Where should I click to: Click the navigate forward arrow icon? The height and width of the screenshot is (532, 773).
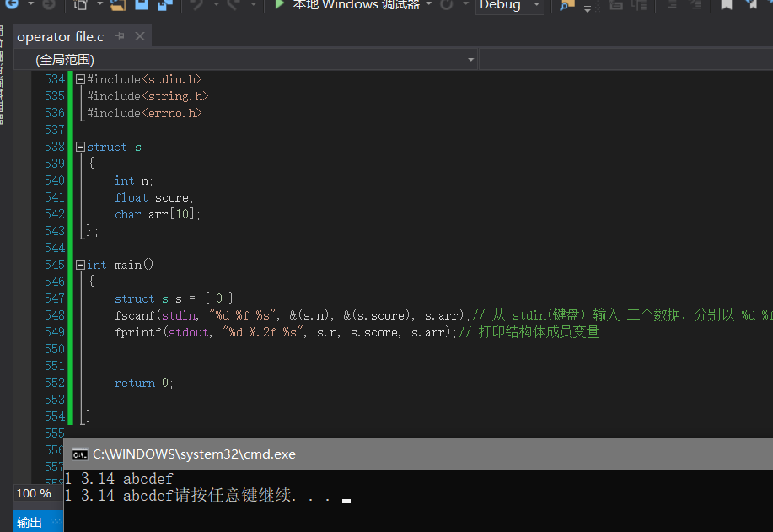tap(49, 4)
